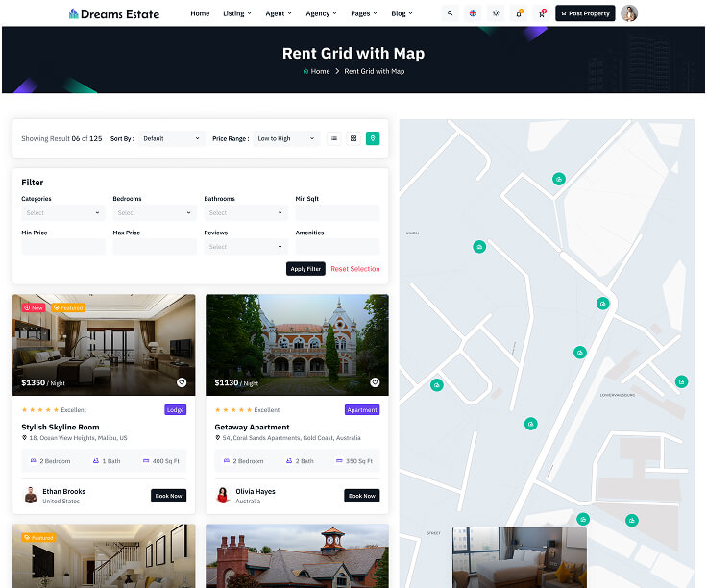The height and width of the screenshot is (588, 707).
Task: Click the Lodge category tag
Action: tap(176, 410)
